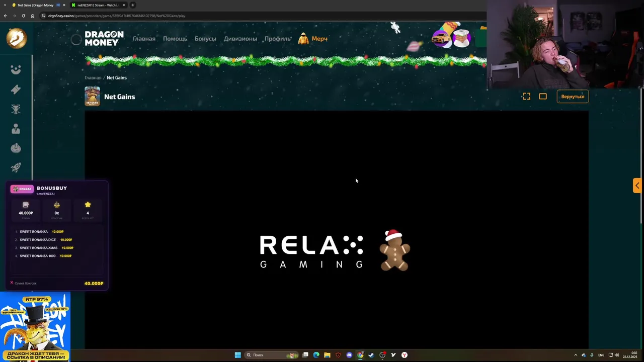Click the gold dragon logo ornament in sidebar
This screenshot has height=362, width=644.
16,38
